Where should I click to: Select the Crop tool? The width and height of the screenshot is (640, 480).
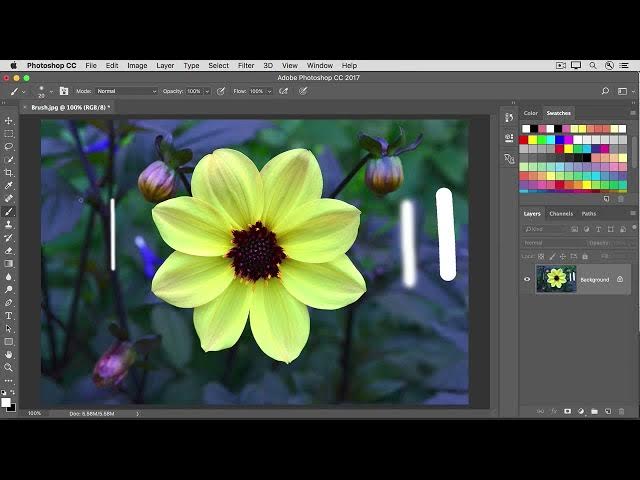click(x=9, y=172)
